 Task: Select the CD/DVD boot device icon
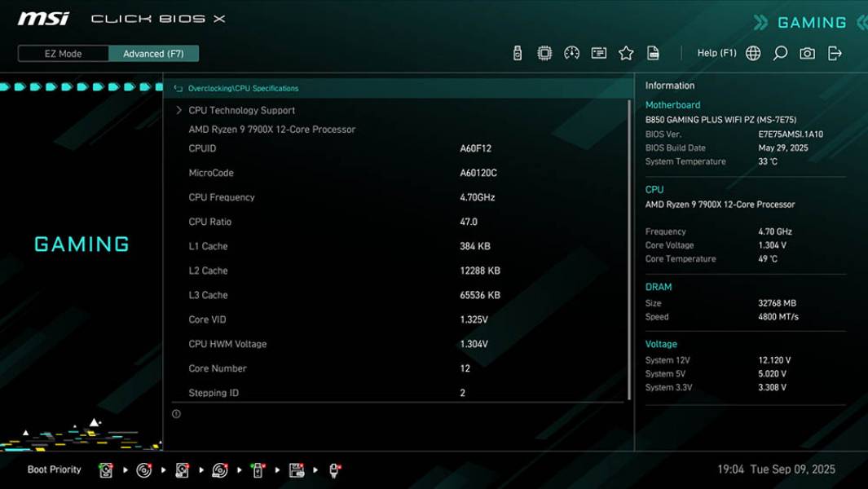(143, 470)
